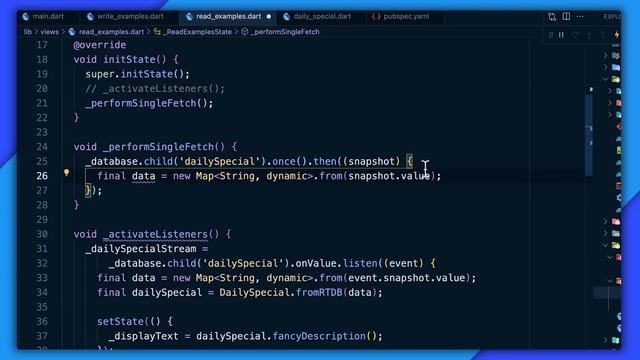Click the '_performSingleFetch();' call on line 21

149,103
